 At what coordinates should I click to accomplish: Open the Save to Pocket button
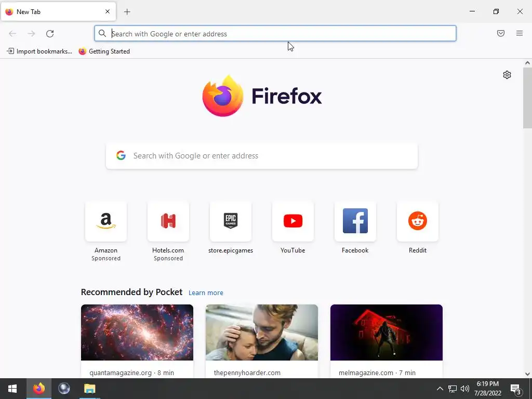[x=501, y=33]
